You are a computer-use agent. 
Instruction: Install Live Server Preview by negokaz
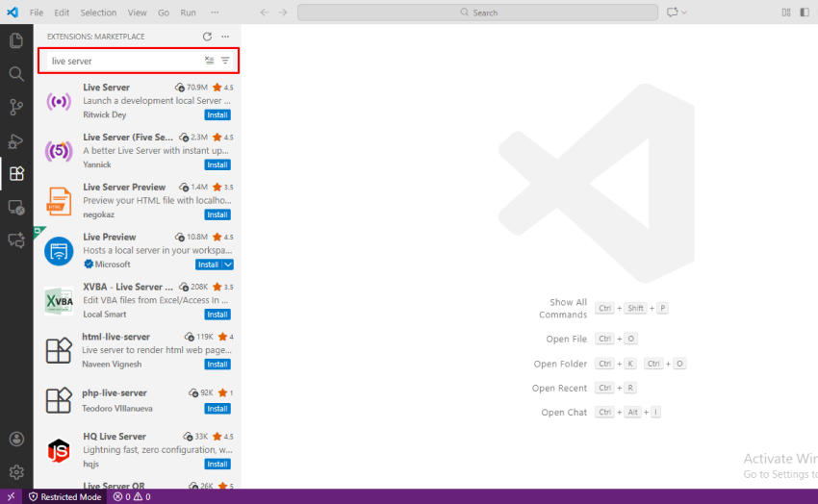click(x=217, y=214)
